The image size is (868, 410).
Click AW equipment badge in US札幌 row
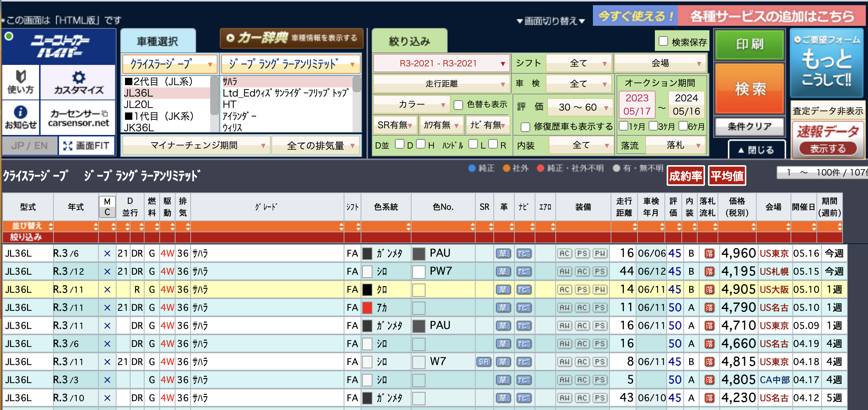[x=565, y=271]
